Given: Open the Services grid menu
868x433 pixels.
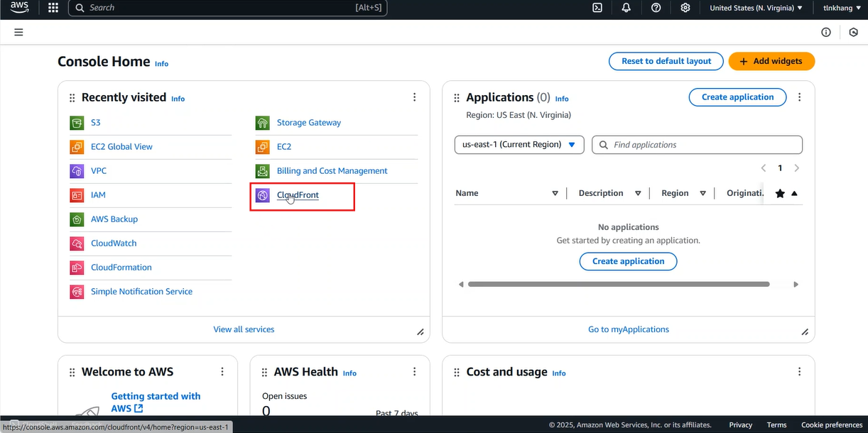Looking at the screenshot, I should pos(53,8).
